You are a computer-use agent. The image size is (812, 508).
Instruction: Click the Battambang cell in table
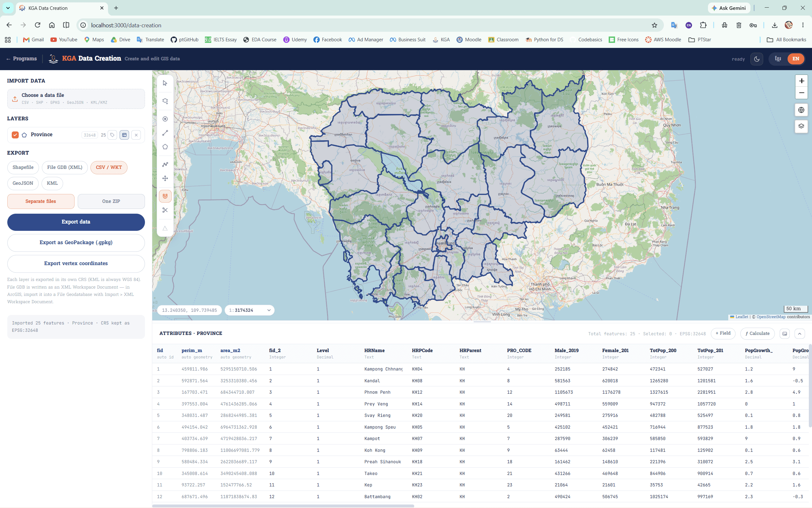click(377, 497)
